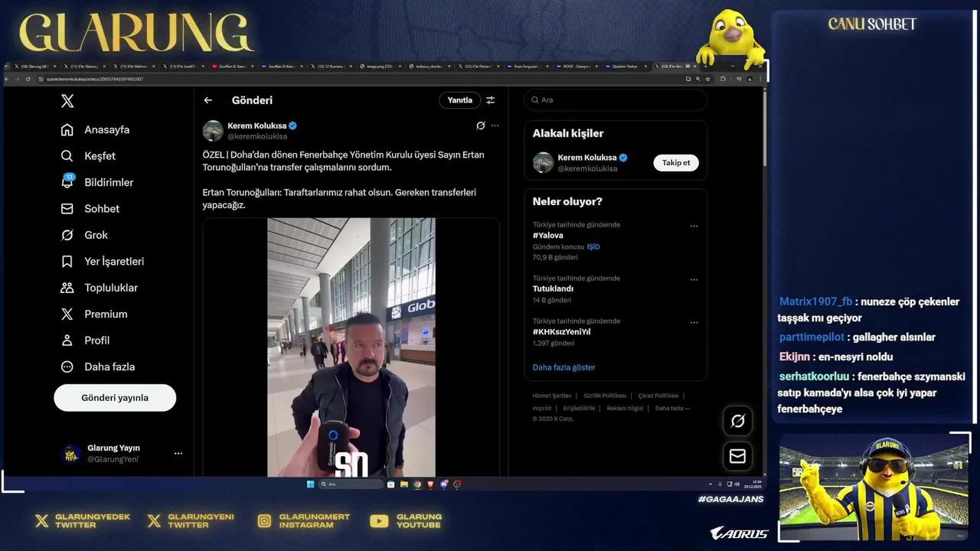Screen dimensions: 980x551
Task: Open Premium in the sidebar
Action: pyautogui.click(x=94, y=315)
